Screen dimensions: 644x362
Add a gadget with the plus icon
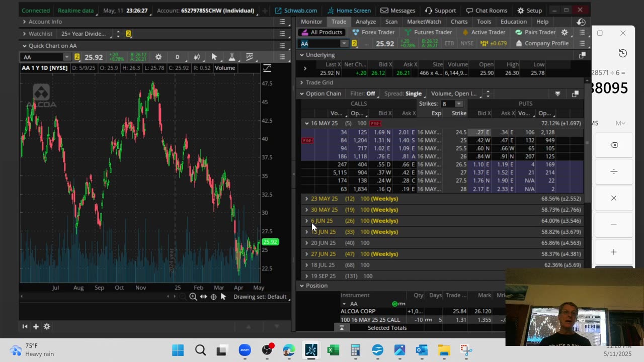click(x=36, y=326)
